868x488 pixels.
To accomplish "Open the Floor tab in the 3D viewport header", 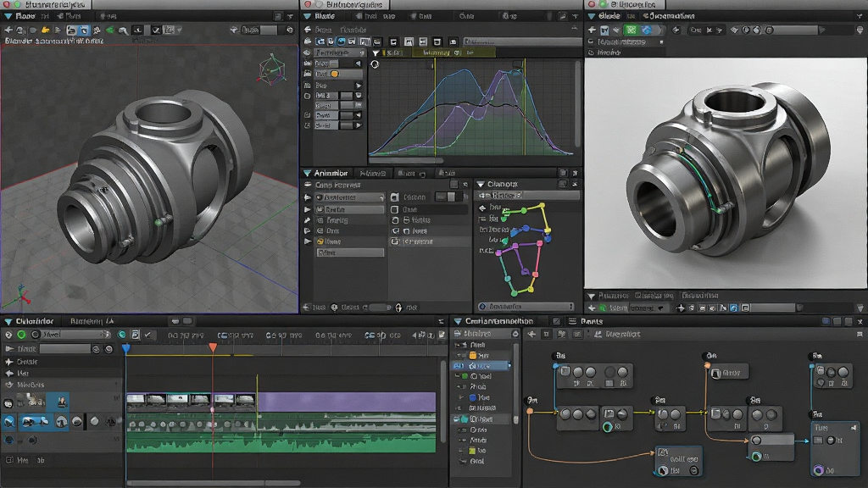I will [25, 17].
